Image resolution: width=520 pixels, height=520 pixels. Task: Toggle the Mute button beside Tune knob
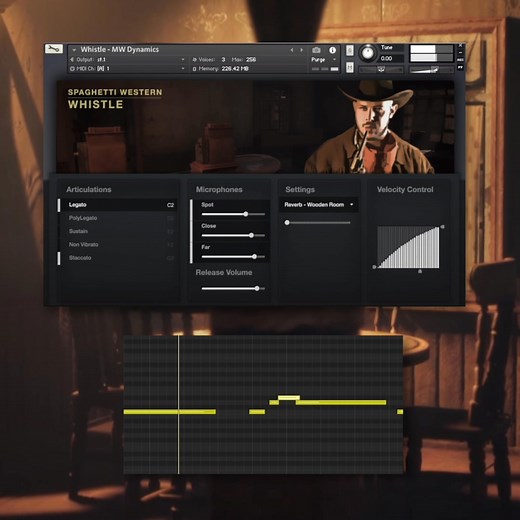tap(350, 67)
